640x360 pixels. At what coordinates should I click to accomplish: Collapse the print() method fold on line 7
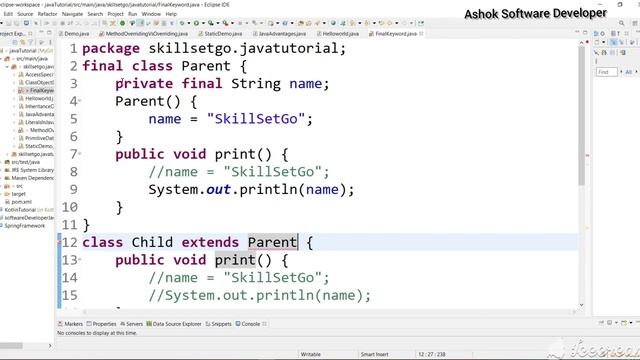click(80, 153)
